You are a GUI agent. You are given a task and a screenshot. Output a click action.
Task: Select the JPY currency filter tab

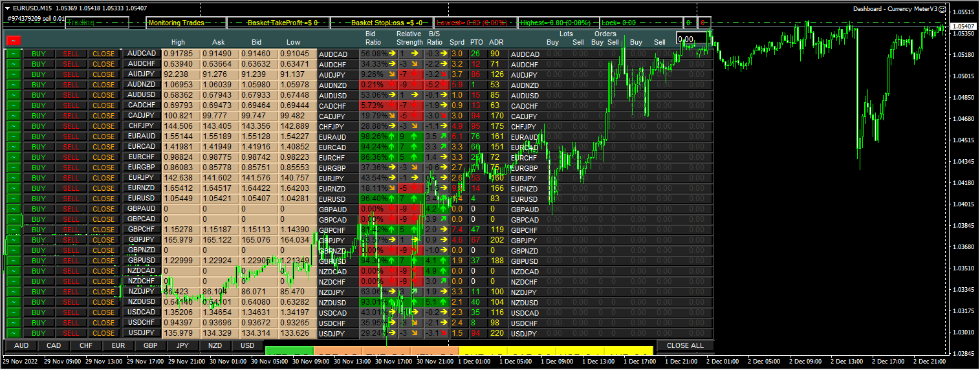183,346
